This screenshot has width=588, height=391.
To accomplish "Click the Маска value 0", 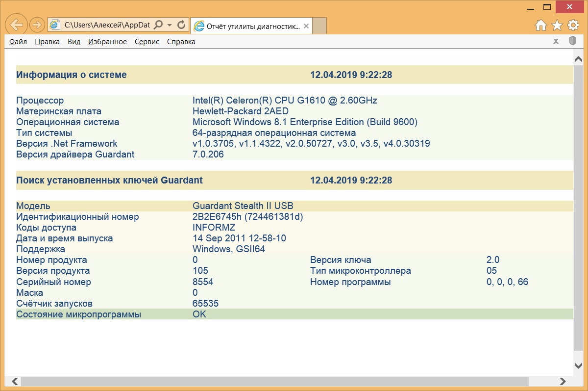I will click(195, 293).
